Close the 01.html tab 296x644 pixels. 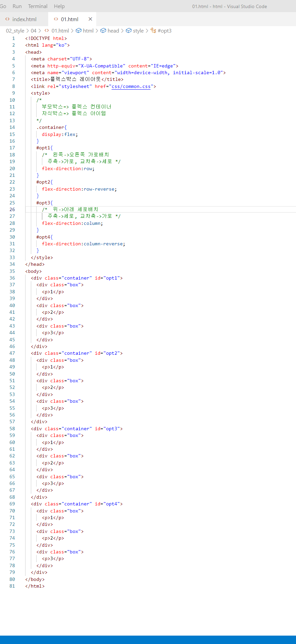pyautogui.click(x=90, y=19)
